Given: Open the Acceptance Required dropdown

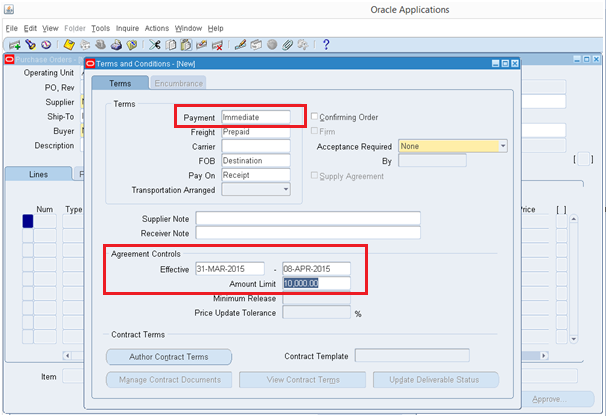Looking at the screenshot, I should click(x=502, y=146).
